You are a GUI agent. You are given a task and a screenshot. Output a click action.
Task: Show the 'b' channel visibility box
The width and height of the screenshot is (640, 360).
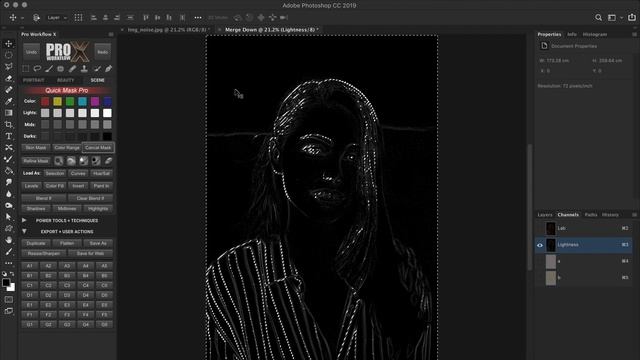coord(540,278)
